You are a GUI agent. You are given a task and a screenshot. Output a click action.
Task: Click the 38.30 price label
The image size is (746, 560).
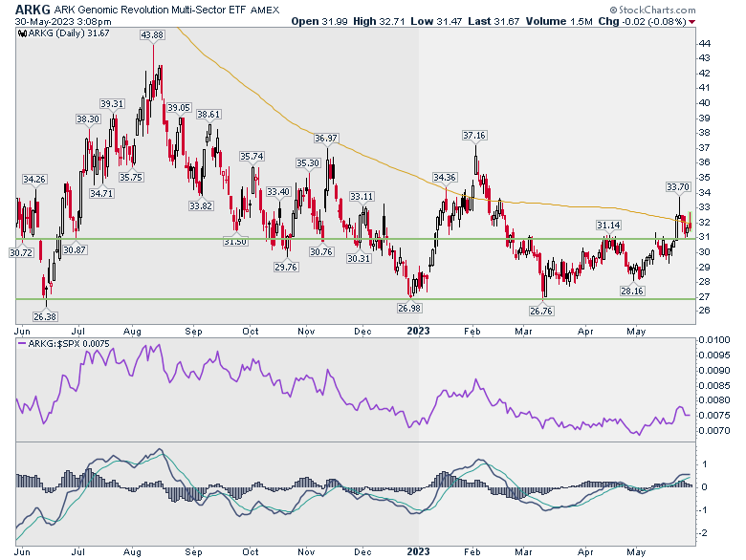[x=88, y=118]
